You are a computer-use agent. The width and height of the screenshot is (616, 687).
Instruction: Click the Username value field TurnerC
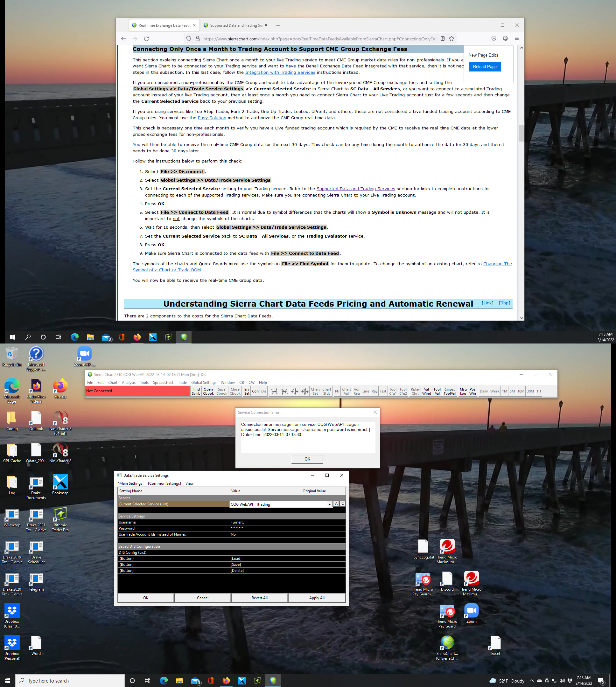265,522
